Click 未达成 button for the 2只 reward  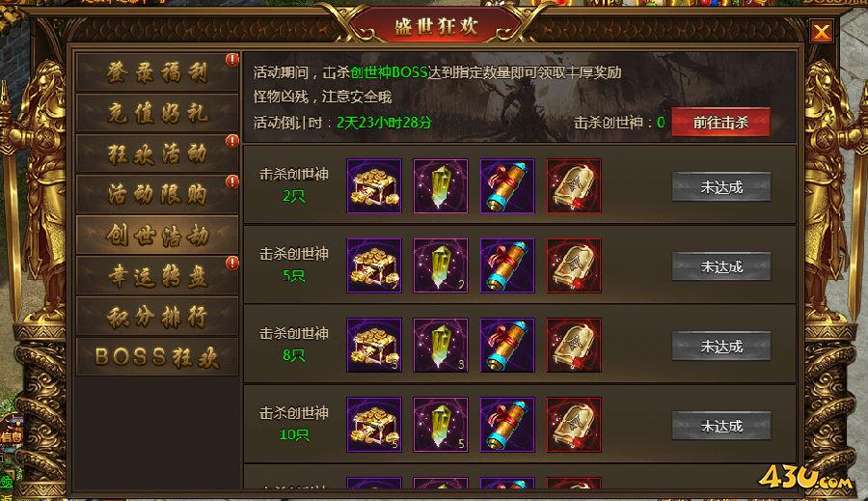coord(721,186)
